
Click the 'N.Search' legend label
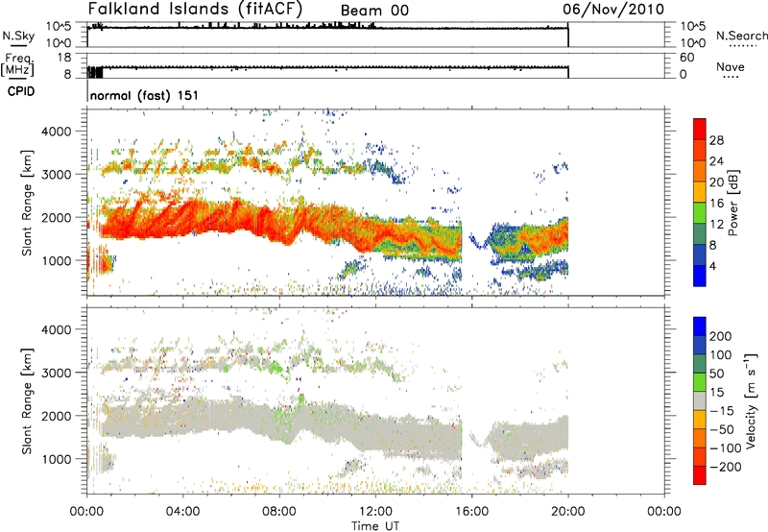(x=741, y=36)
